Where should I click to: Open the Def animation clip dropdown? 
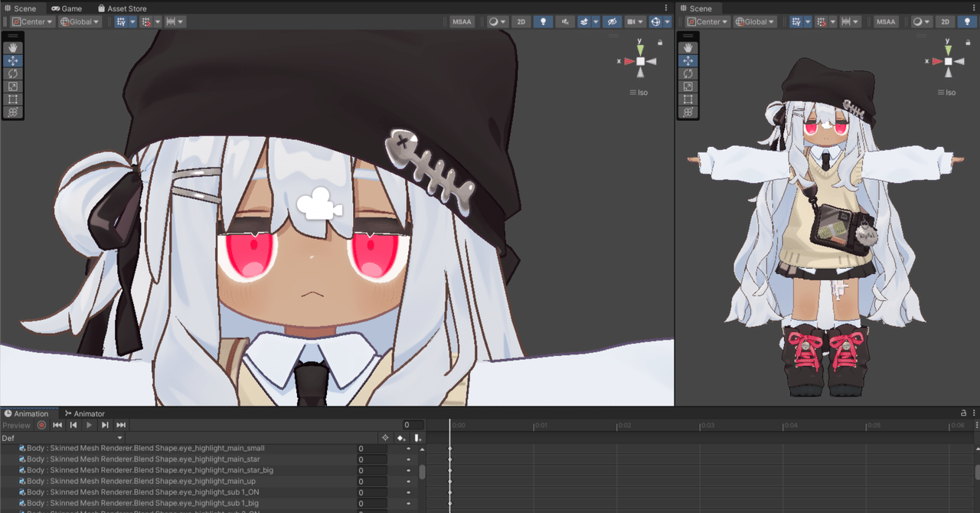tap(61, 438)
